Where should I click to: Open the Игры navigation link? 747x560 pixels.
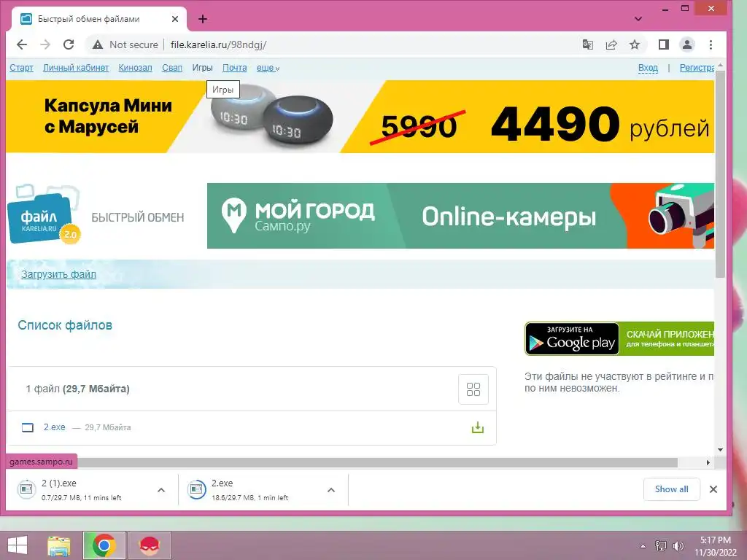[x=203, y=68]
